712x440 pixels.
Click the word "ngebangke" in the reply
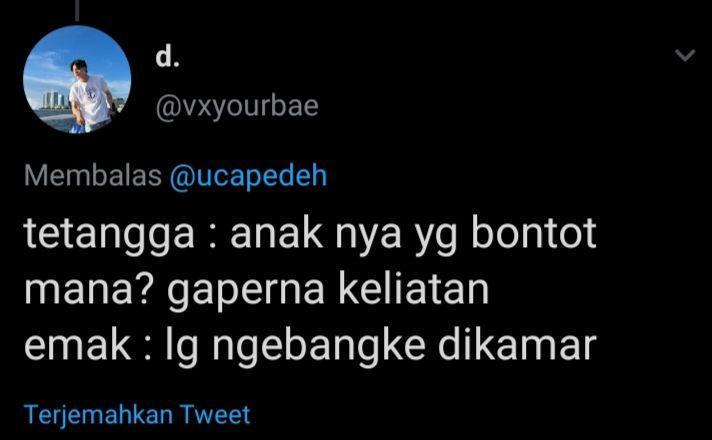[319, 347]
